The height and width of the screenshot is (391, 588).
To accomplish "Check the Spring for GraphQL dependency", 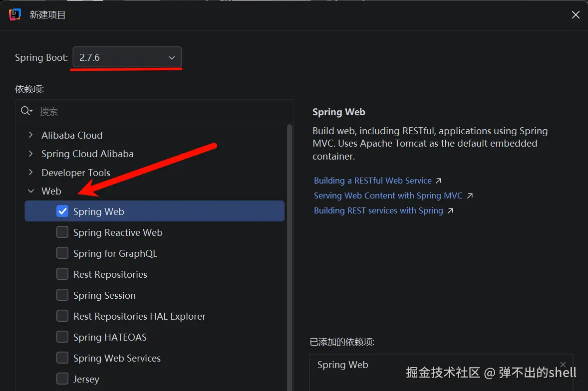I will pos(62,253).
